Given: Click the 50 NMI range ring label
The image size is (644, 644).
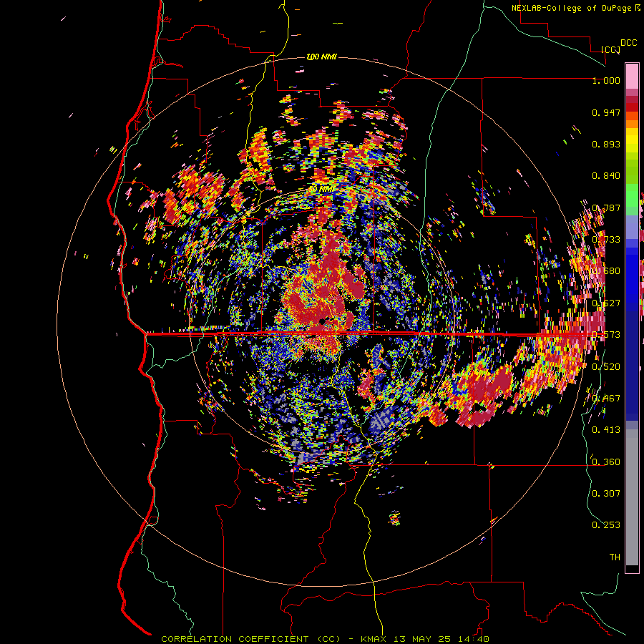Looking at the screenshot, I should tap(321, 189).
